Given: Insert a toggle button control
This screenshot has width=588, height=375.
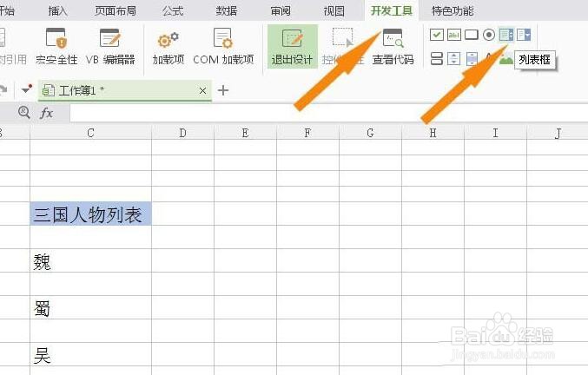Looking at the screenshot, I should (x=437, y=58).
